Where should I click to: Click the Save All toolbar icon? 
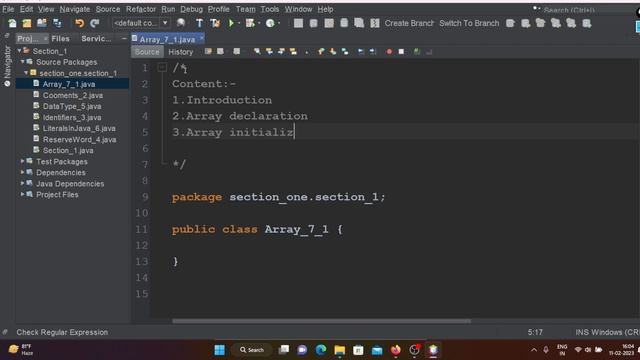pos(57,23)
